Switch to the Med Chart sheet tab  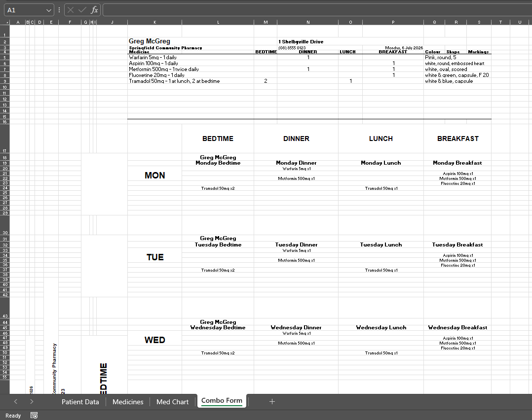point(172,402)
